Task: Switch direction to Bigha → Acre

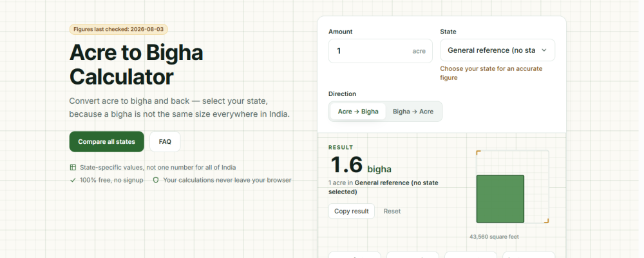Action: pyautogui.click(x=413, y=112)
